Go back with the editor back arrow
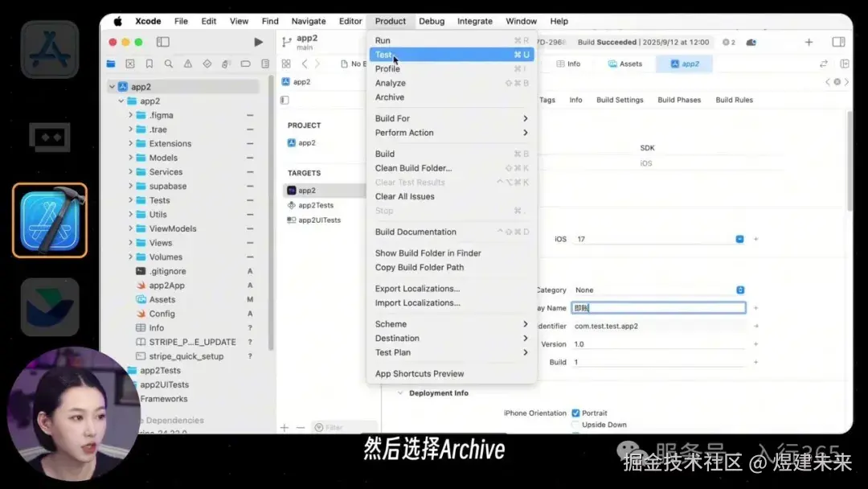The height and width of the screenshot is (489, 868). pos(305,64)
